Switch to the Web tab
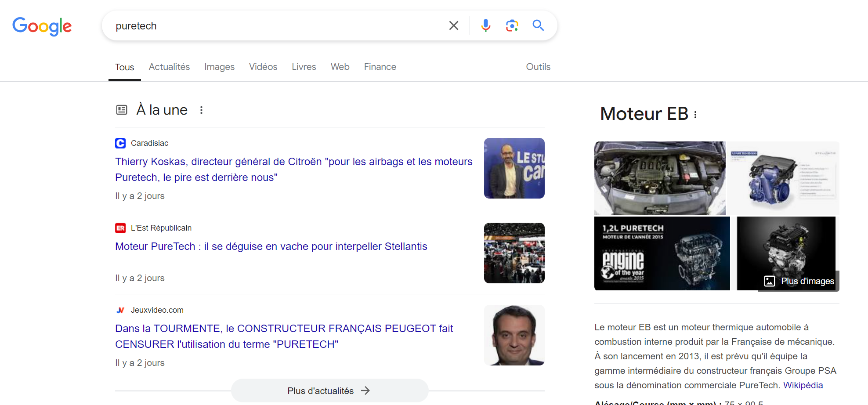This screenshot has width=868, height=405. coord(340,67)
